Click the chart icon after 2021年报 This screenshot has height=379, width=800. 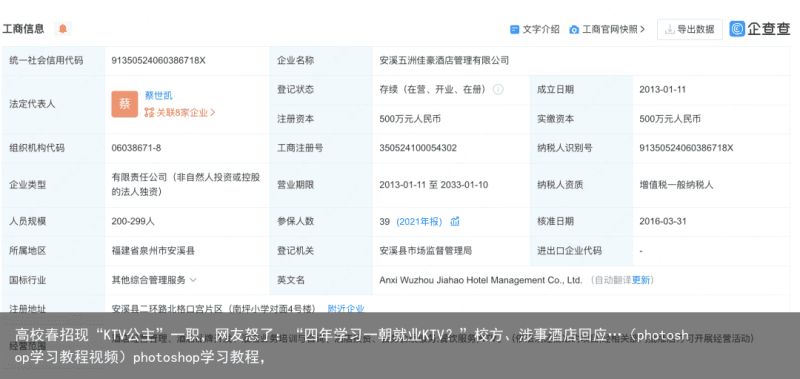(455, 221)
